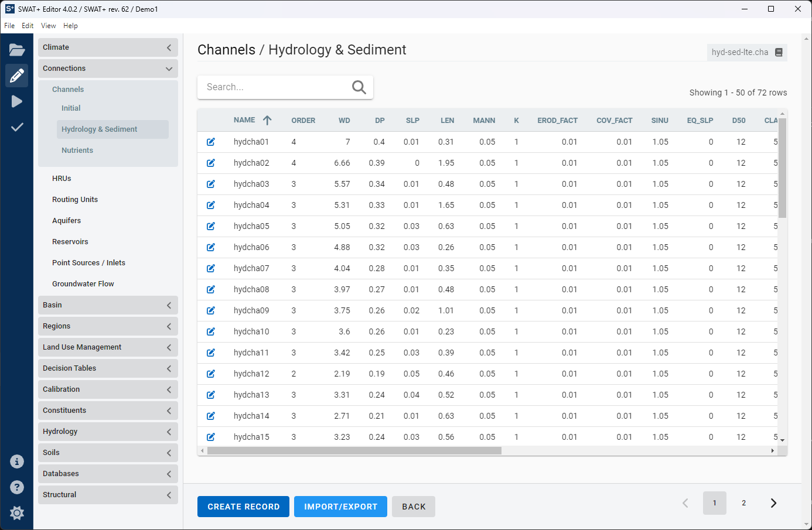Image resolution: width=812 pixels, height=530 pixels.
Task: Edit row hydcha02 using its edit icon
Action: (x=211, y=163)
